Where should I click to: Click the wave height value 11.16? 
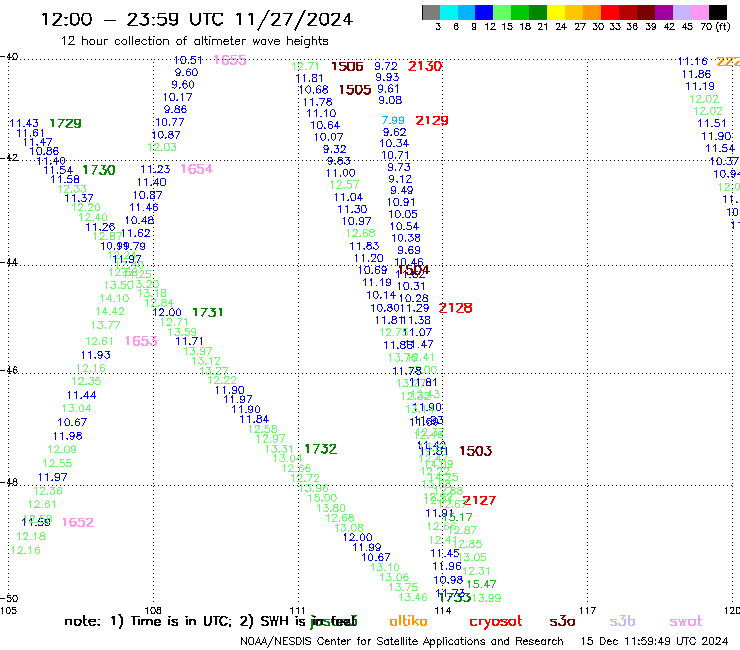[693, 61]
